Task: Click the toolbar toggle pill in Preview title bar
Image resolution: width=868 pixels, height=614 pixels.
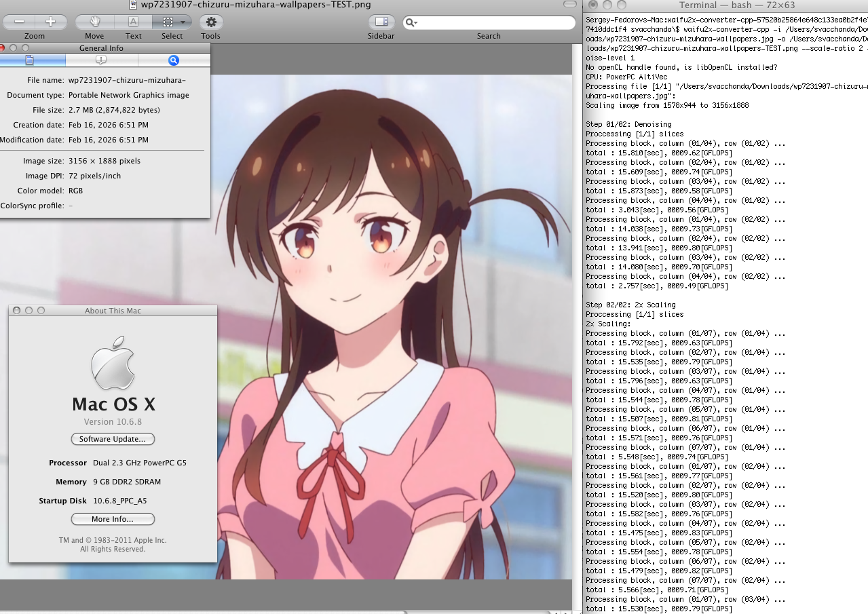Action: pyautogui.click(x=570, y=4)
